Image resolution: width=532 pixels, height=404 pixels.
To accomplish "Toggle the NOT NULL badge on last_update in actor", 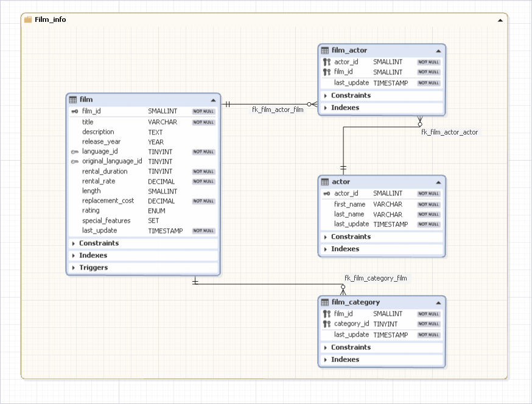I will [428, 224].
